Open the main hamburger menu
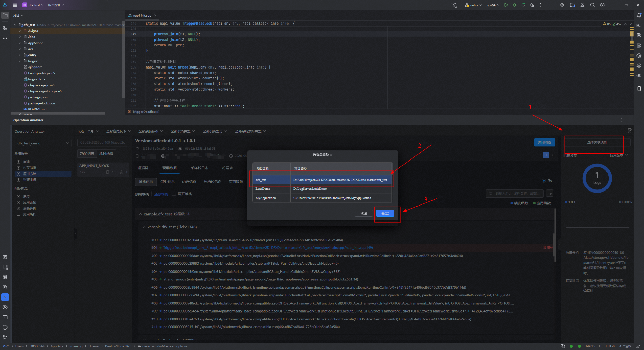This screenshot has width=644, height=350. (15, 5)
